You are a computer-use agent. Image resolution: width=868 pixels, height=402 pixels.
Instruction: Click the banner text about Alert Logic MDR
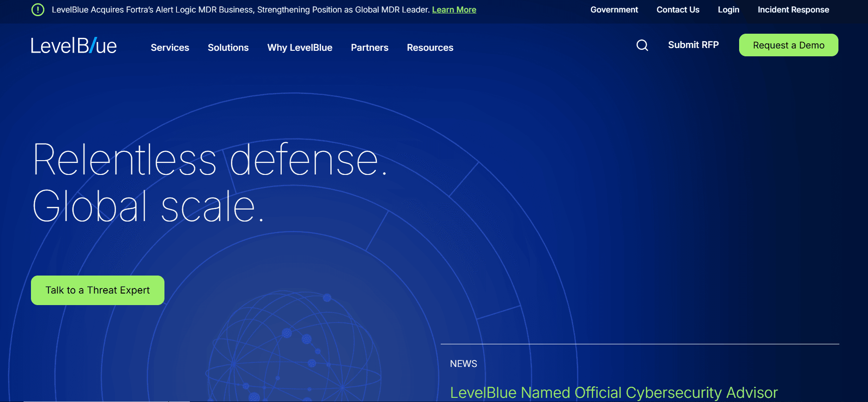click(x=241, y=10)
